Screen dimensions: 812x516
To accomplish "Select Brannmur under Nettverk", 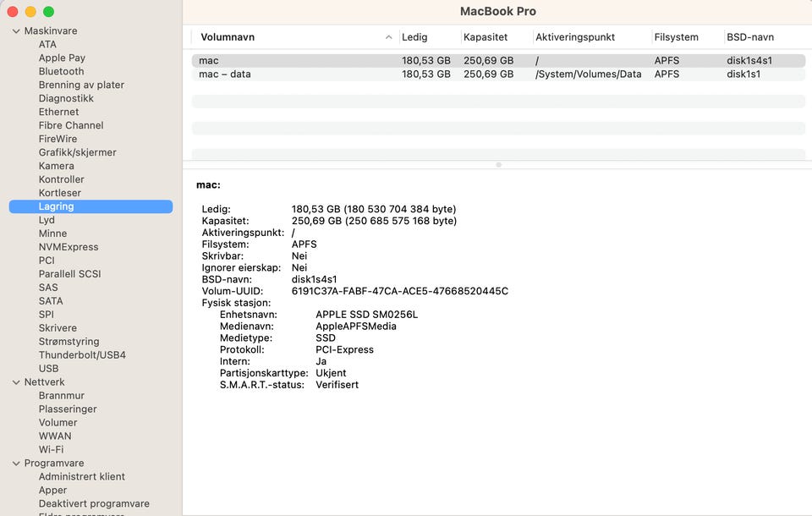I will point(61,396).
